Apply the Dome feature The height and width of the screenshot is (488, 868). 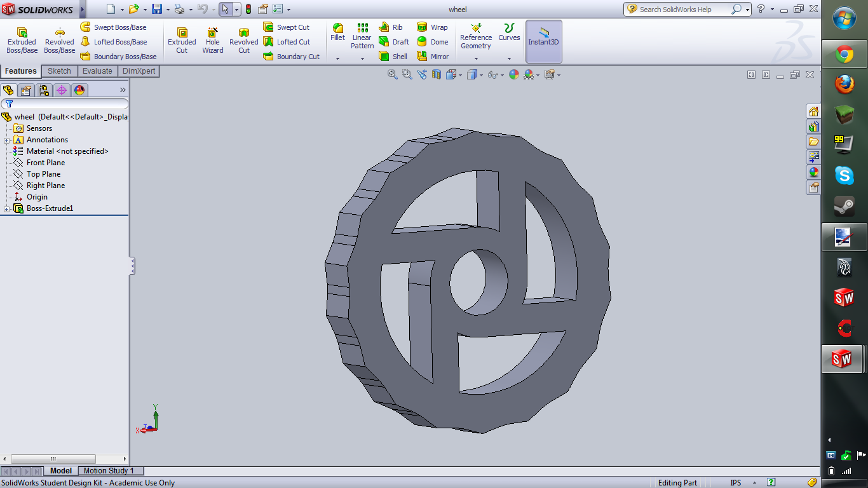coord(423,42)
